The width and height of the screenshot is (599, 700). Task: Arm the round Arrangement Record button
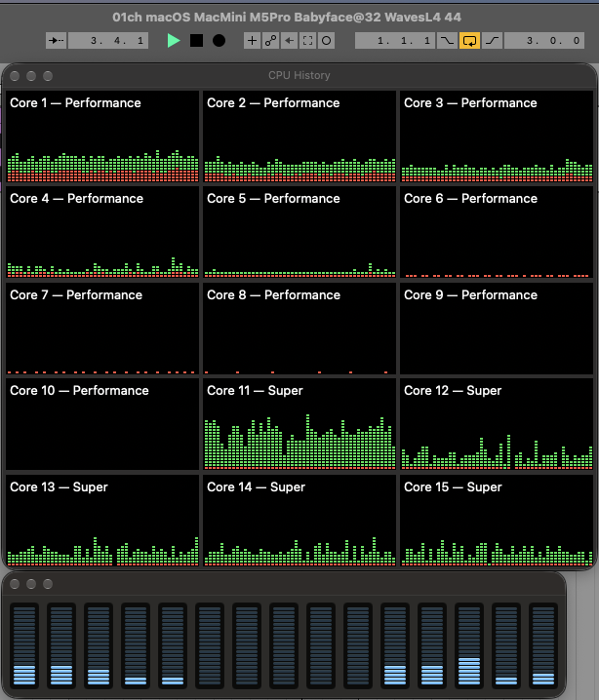219,41
